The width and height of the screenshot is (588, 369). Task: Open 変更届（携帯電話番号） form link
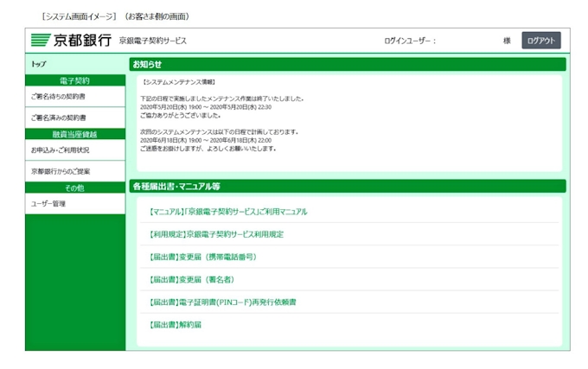(x=203, y=257)
